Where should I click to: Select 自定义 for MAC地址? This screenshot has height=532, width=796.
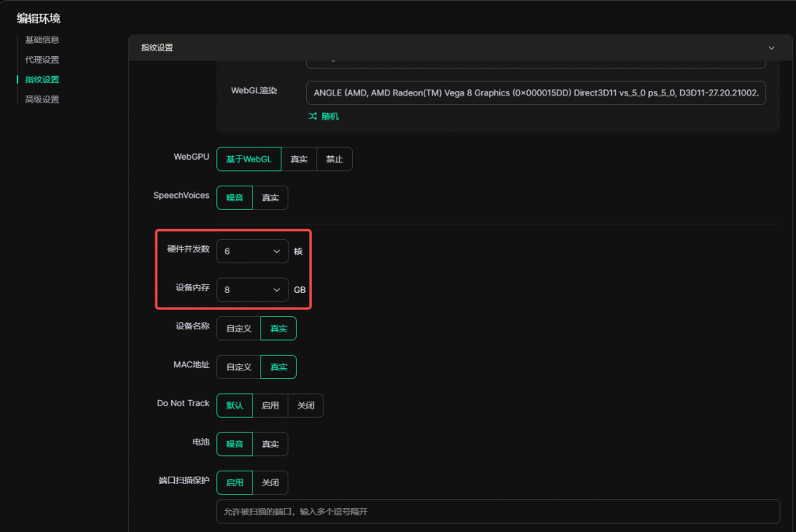[239, 367]
